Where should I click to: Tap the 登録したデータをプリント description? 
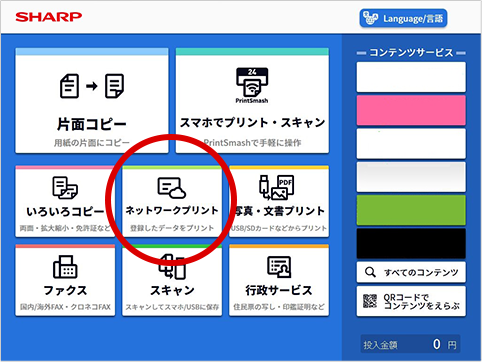pos(172,228)
